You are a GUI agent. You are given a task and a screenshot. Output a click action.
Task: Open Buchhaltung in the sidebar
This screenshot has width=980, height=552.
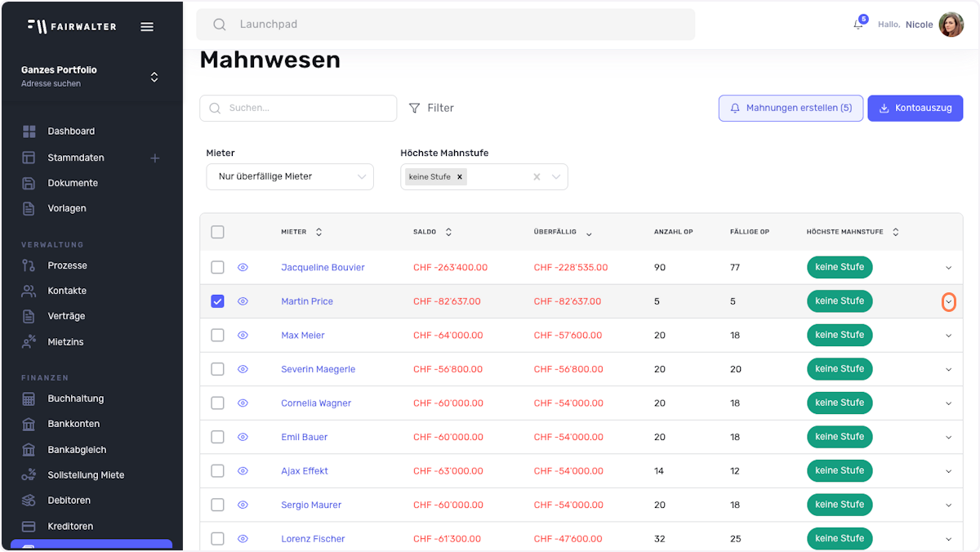pos(76,398)
